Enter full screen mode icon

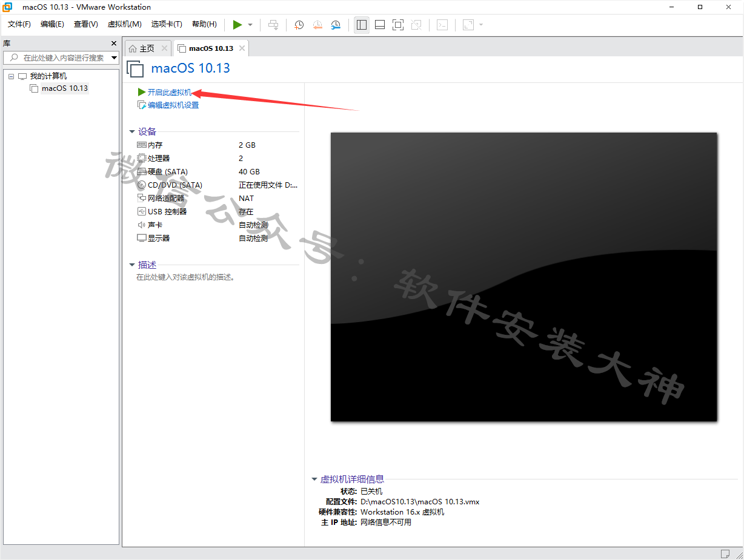(x=398, y=25)
